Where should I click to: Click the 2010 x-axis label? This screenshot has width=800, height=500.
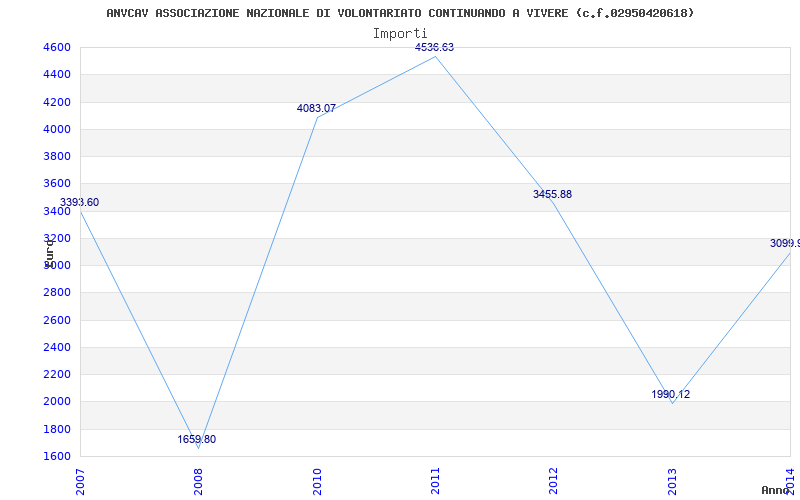click(317, 482)
